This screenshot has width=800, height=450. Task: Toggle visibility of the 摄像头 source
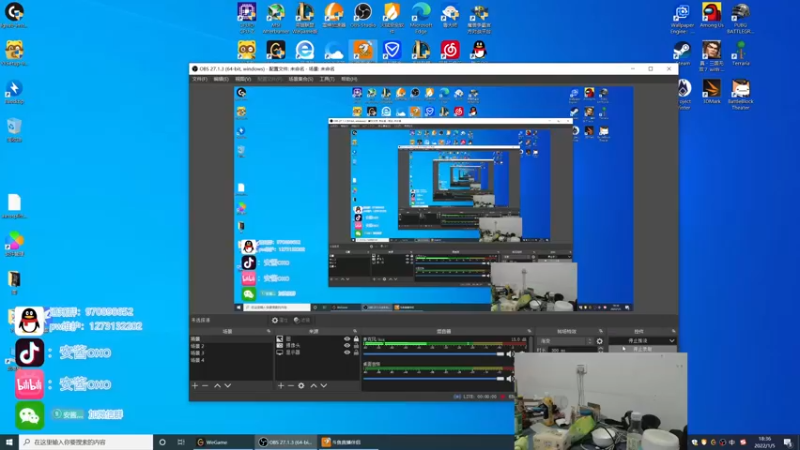[x=347, y=345]
